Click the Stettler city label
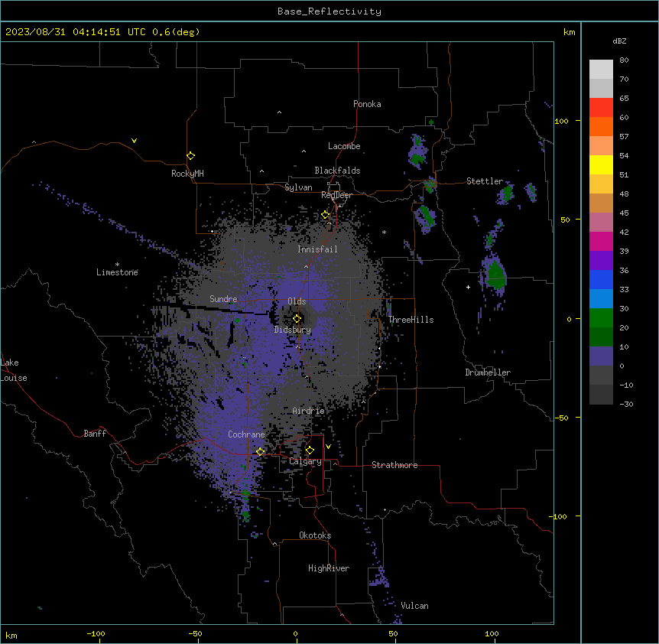The width and height of the screenshot is (659, 644). (485, 181)
